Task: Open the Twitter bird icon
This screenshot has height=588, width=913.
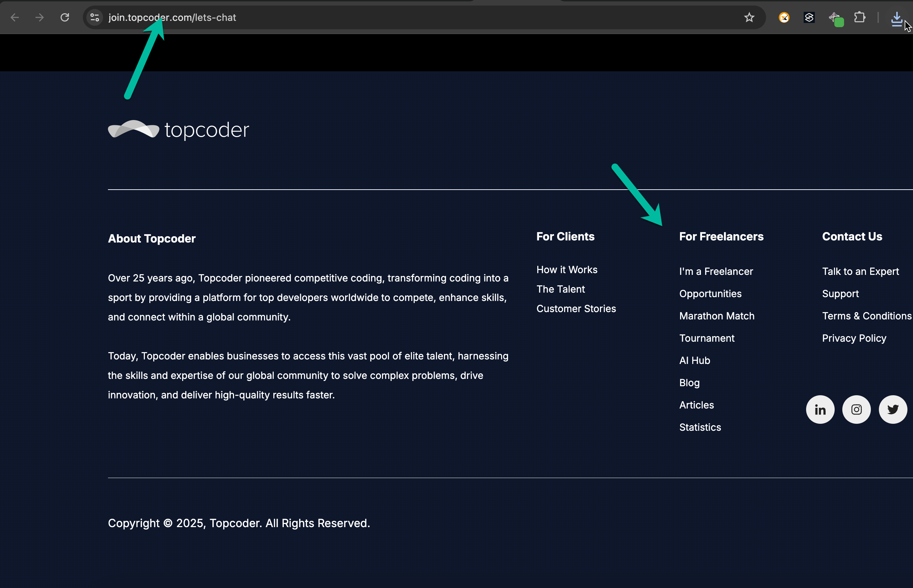Action: point(892,409)
